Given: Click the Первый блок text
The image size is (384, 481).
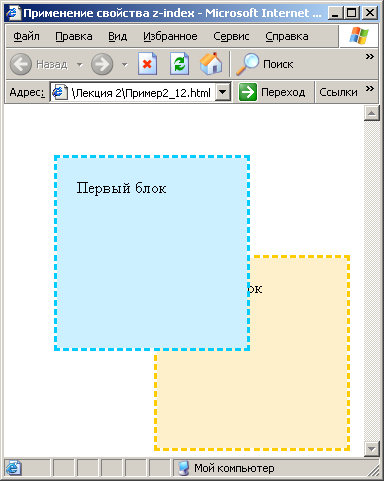Looking at the screenshot, I should click(x=121, y=188).
